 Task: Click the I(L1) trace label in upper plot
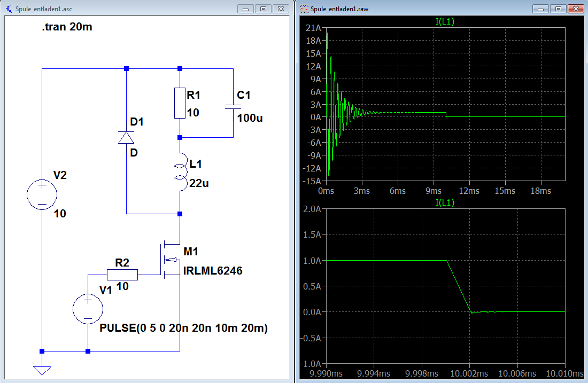click(445, 21)
